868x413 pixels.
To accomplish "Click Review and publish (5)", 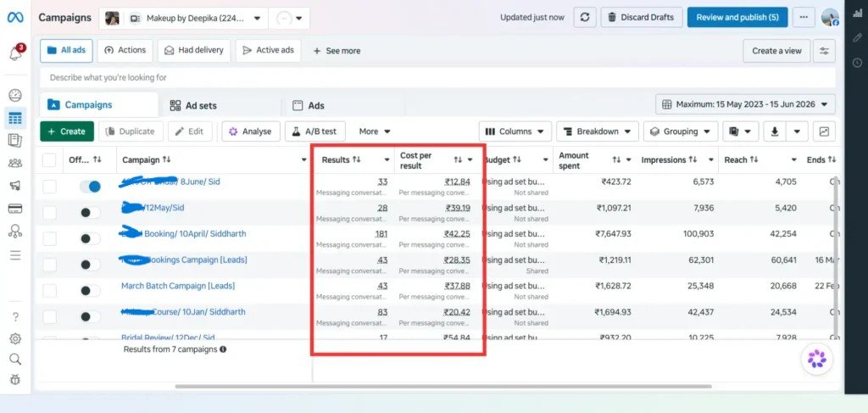I will (x=737, y=17).
